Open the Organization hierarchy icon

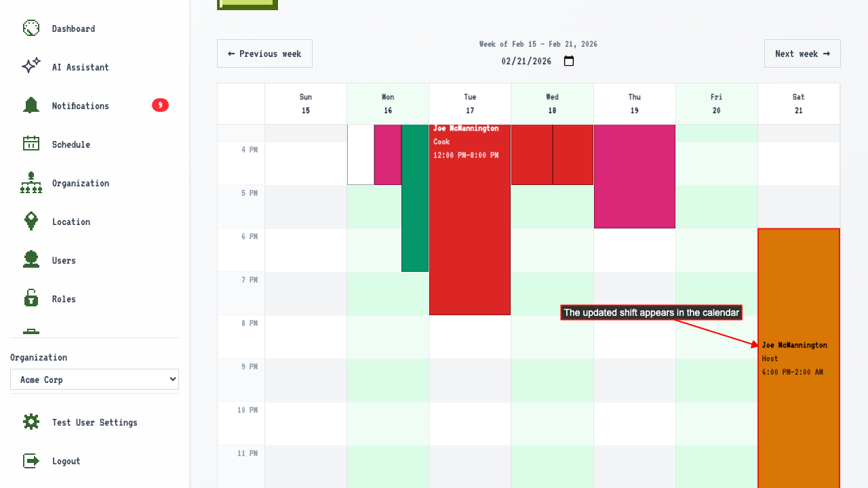click(x=31, y=183)
